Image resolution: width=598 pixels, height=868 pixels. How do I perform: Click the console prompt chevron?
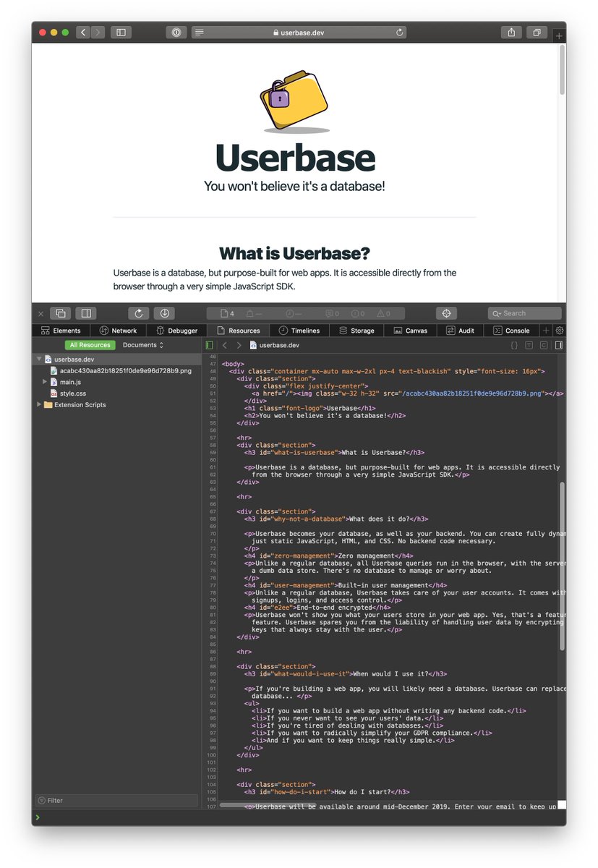[38, 817]
